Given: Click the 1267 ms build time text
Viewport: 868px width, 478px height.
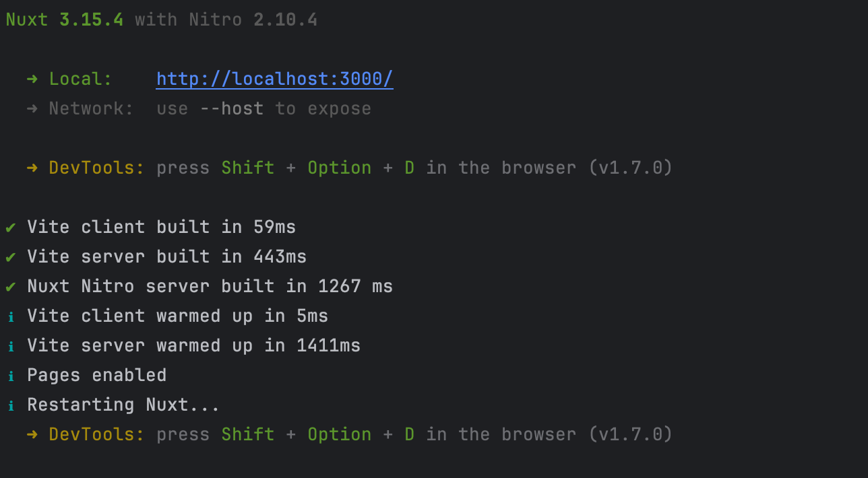Looking at the screenshot, I should point(355,287).
